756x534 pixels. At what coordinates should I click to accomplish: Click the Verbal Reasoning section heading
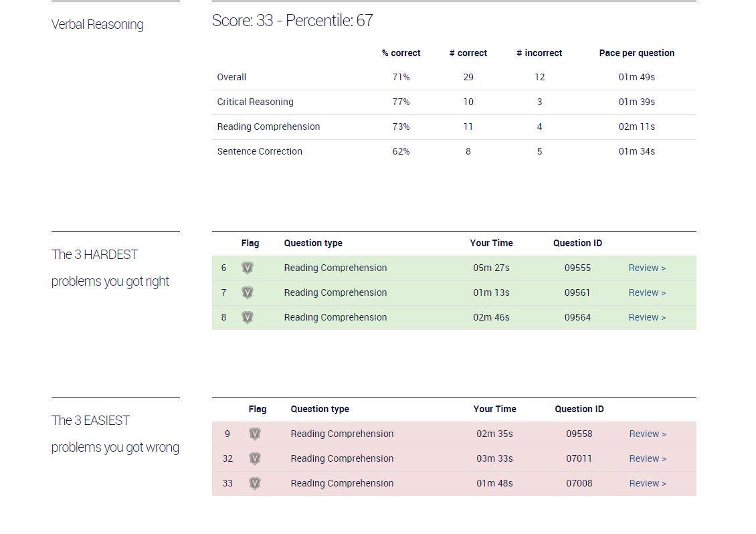tap(98, 24)
